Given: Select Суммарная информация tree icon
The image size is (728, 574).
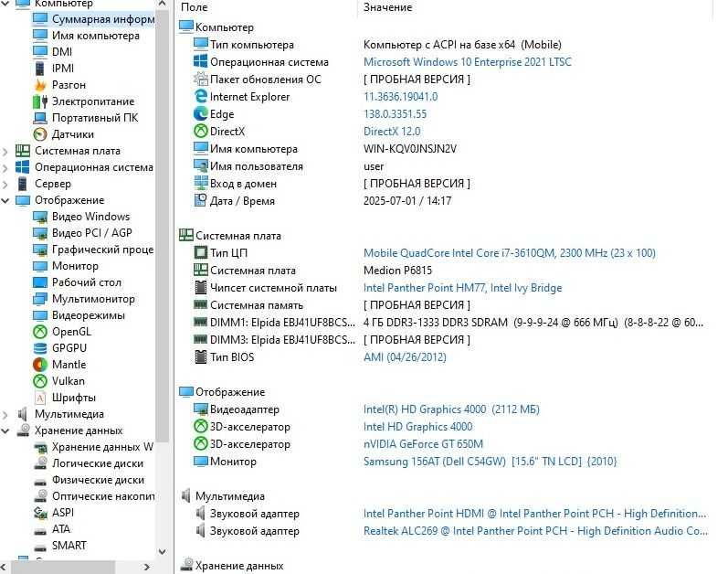Looking at the screenshot, I should pos(40,19).
